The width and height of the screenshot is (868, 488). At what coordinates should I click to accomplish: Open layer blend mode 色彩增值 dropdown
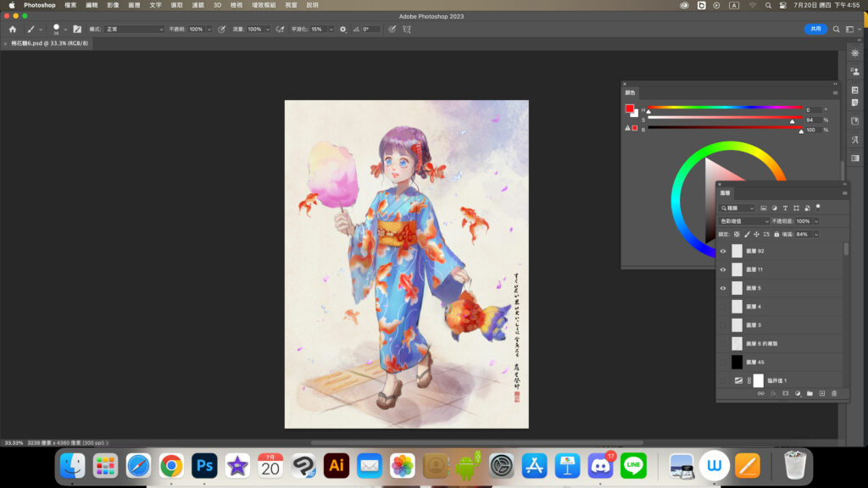(744, 221)
